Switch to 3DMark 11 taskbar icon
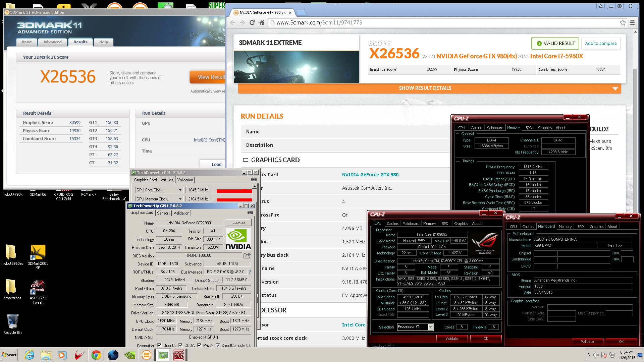This screenshot has width=644, height=362. point(147,355)
